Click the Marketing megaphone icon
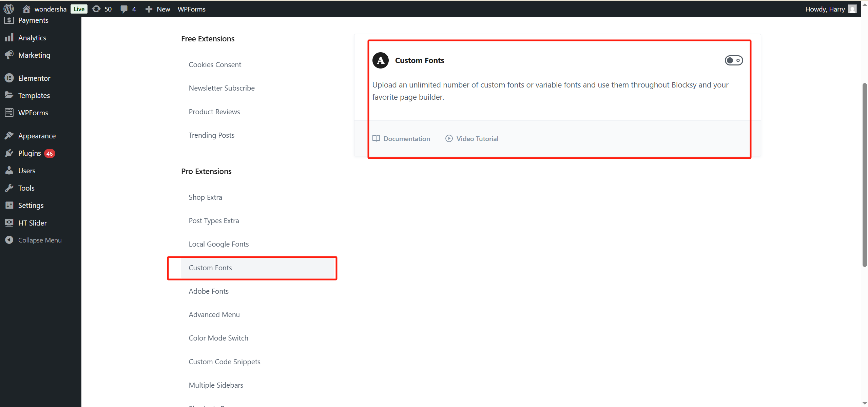 9,55
